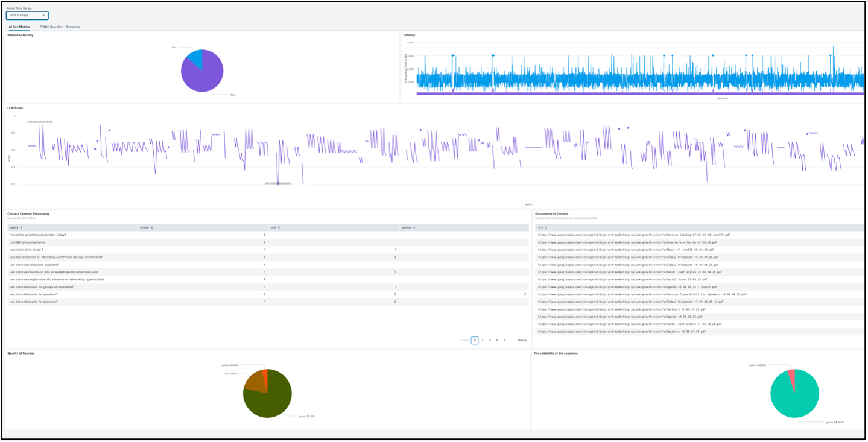Sort table by the yellow column
This screenshot has width=868, height=442.
click(x=408, y=227)
